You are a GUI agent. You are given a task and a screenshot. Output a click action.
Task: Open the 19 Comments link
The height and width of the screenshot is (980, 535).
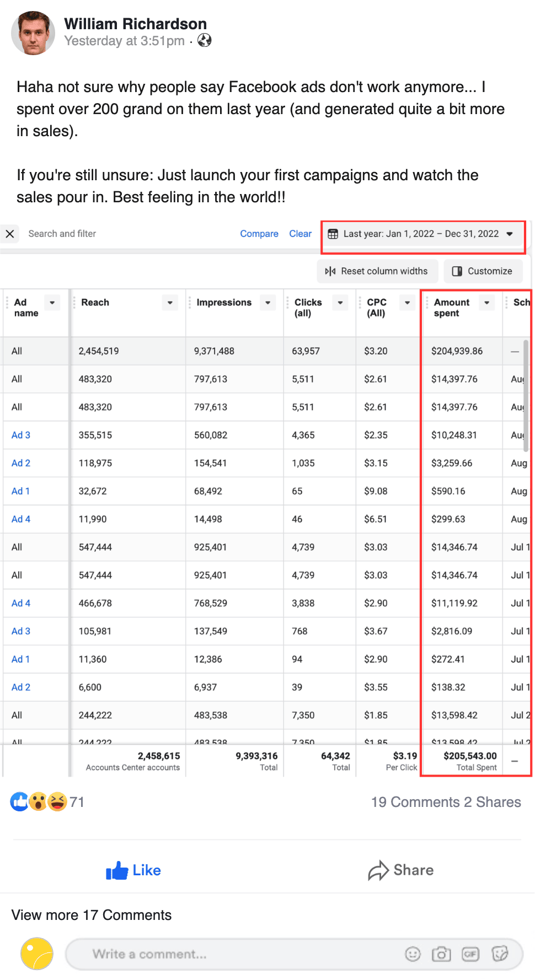coord(415,802)
